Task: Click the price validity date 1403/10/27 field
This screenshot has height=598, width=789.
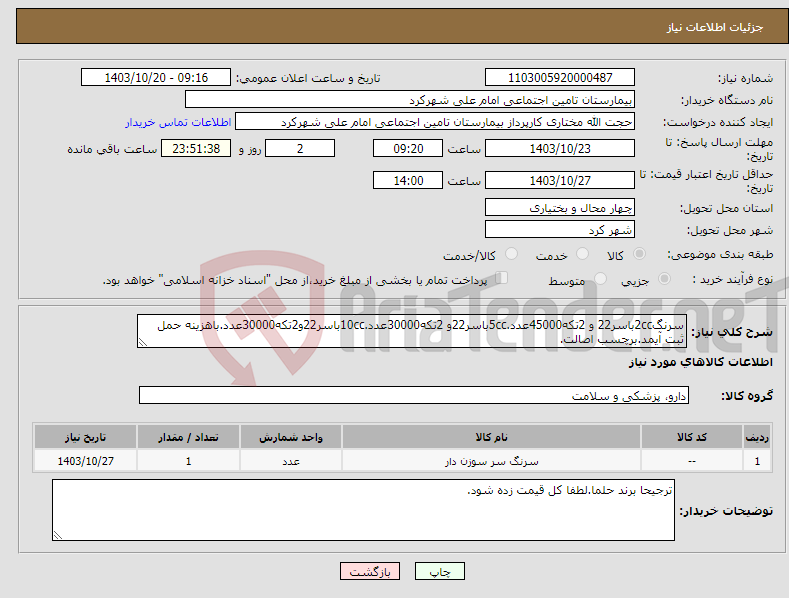Action: (x=560, y=180)
